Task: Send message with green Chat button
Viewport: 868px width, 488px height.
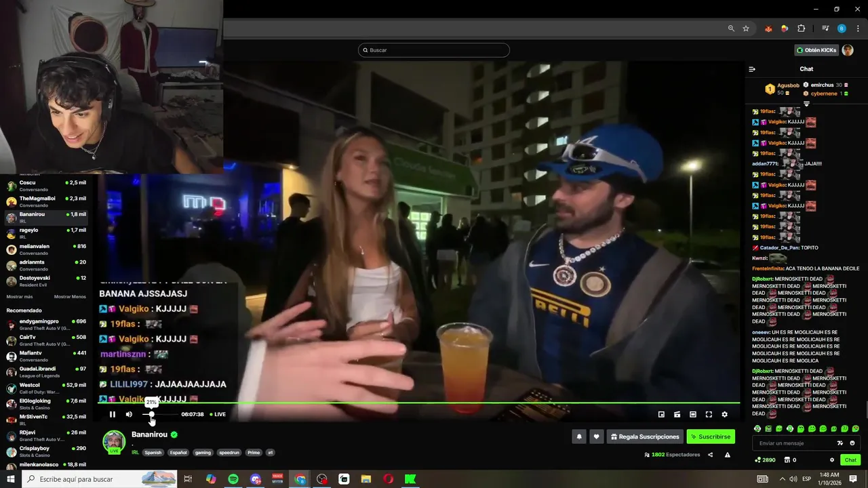Action: [x=850, y=460]
